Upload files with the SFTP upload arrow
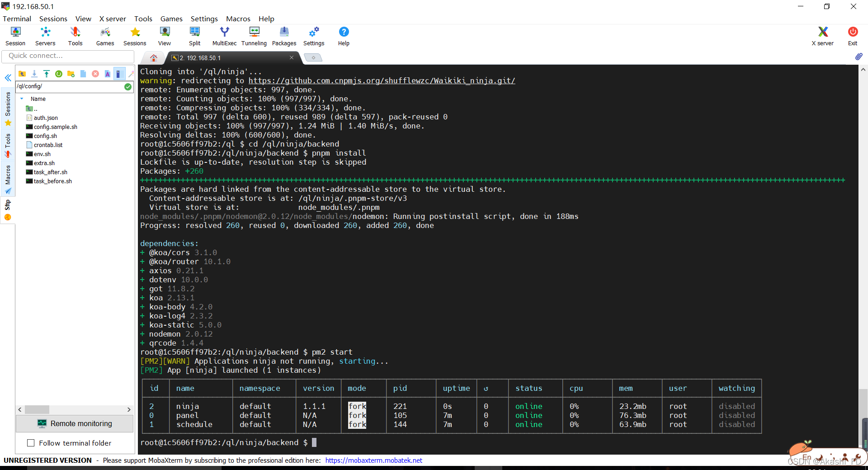 pyautogui.click(x=47, y=74)
